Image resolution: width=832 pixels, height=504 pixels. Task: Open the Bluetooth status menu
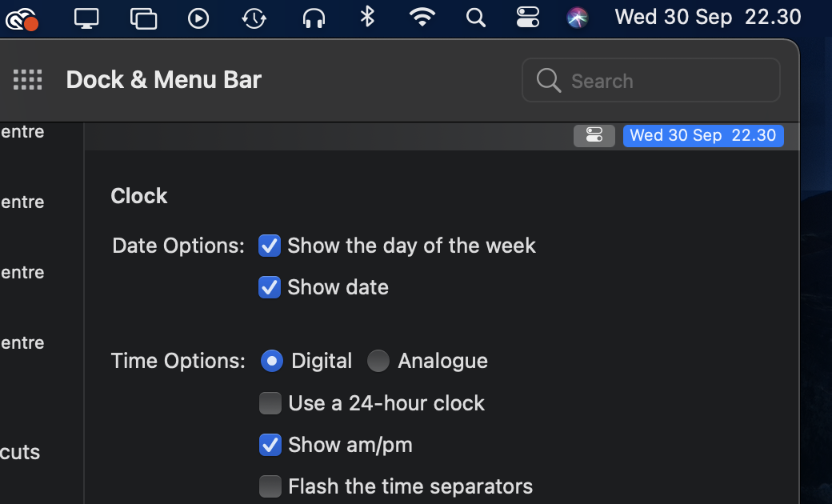[367, 17]
